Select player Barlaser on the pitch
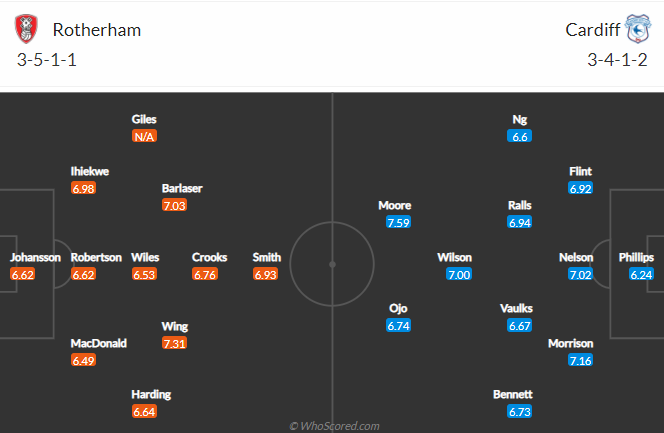Viewport: 664px width, 433px height. pos(182,188)
